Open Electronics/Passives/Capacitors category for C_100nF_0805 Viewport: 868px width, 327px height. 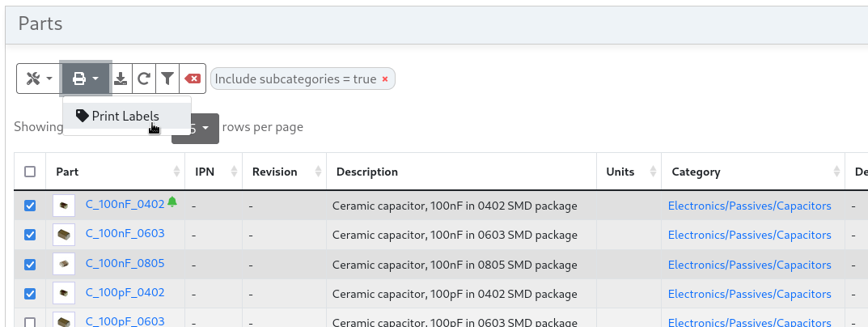click(749, 265)
